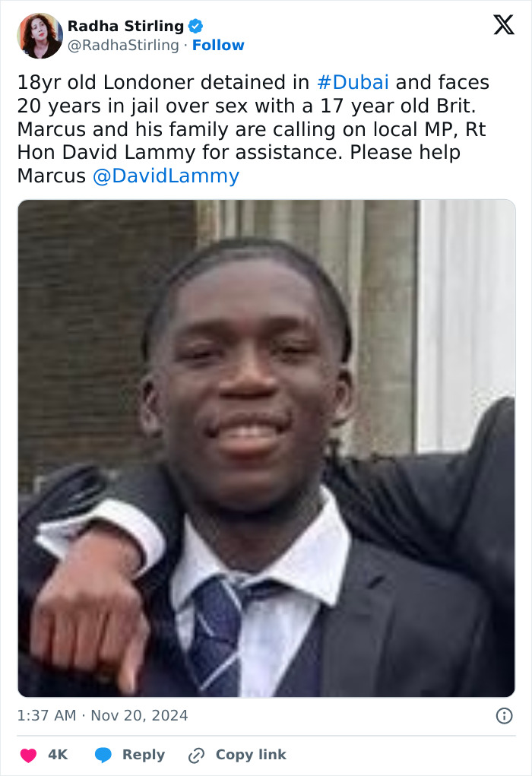
Task: Click the blue verified badge
Action: point(195,26)
